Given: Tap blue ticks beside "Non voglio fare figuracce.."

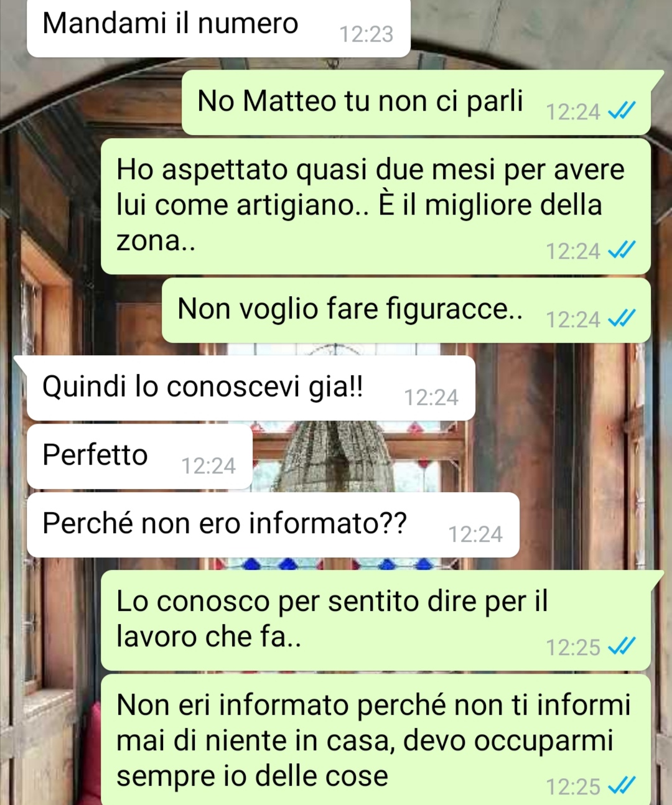Looking at the screenshot, I should [622, 319].
